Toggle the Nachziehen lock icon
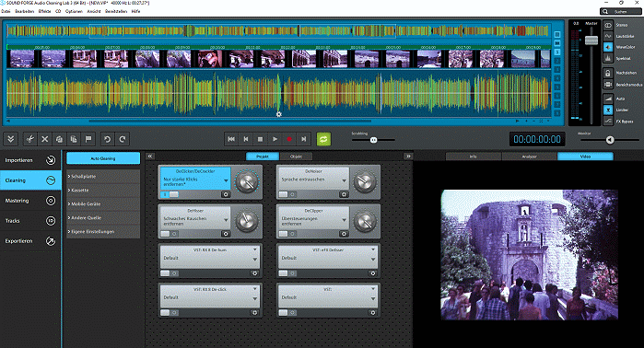This screenshot has width=644, height=348. pos(608,73)
